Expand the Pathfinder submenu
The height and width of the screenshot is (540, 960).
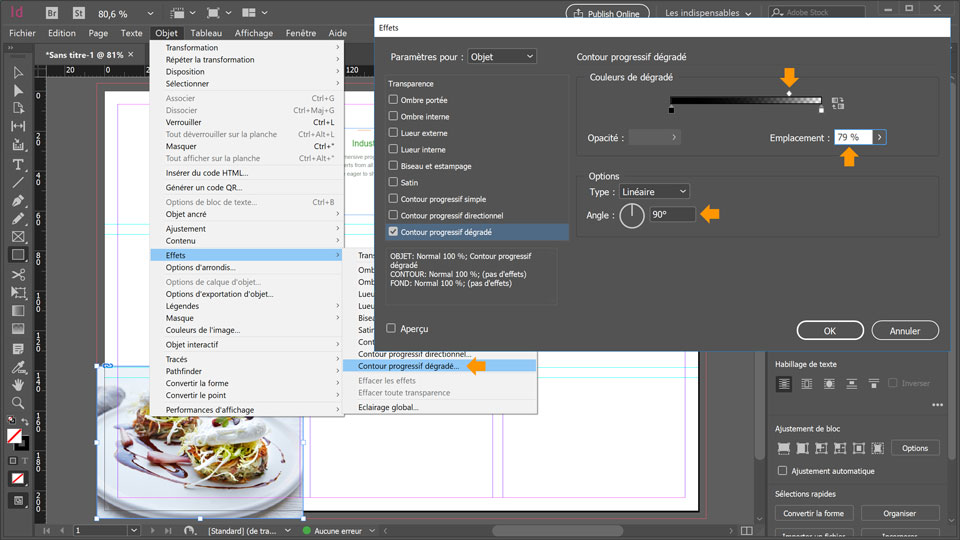[x=247, y=371]
